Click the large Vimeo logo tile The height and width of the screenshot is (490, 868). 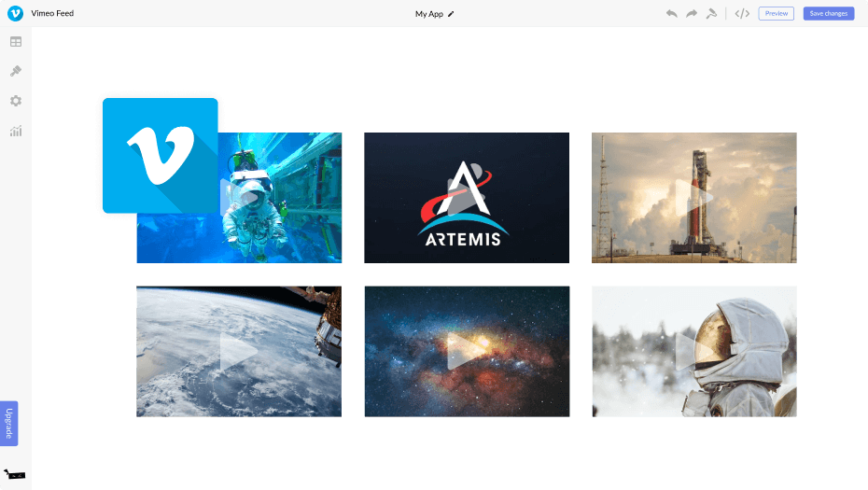click(x=160, y=156)
